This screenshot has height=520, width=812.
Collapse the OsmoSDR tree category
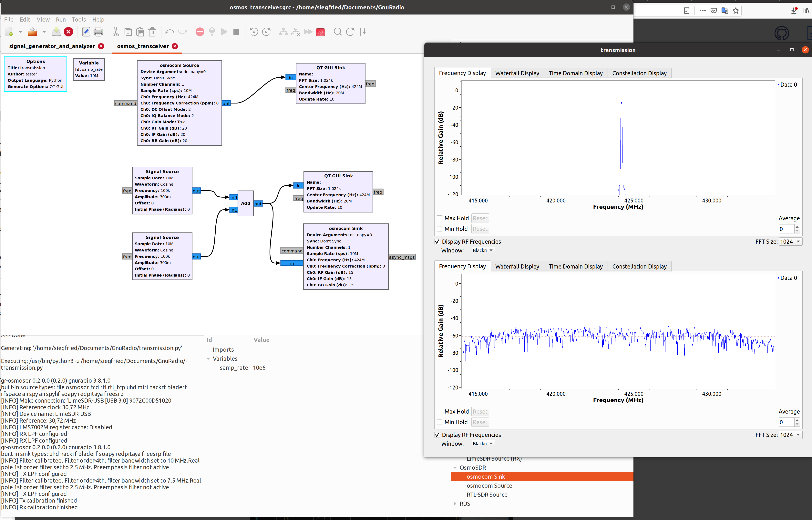point(455,468)
